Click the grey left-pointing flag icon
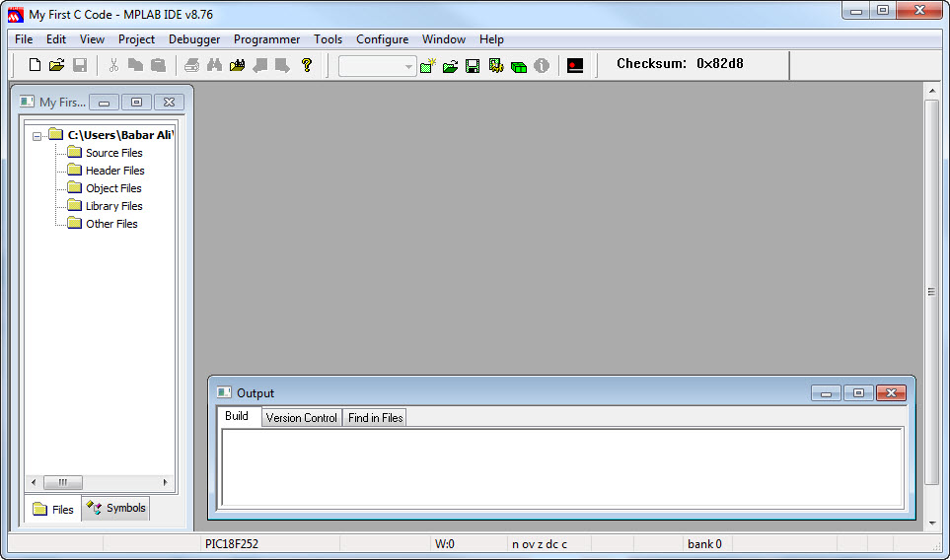Screen dimensions: 950x560 [260, 65]
